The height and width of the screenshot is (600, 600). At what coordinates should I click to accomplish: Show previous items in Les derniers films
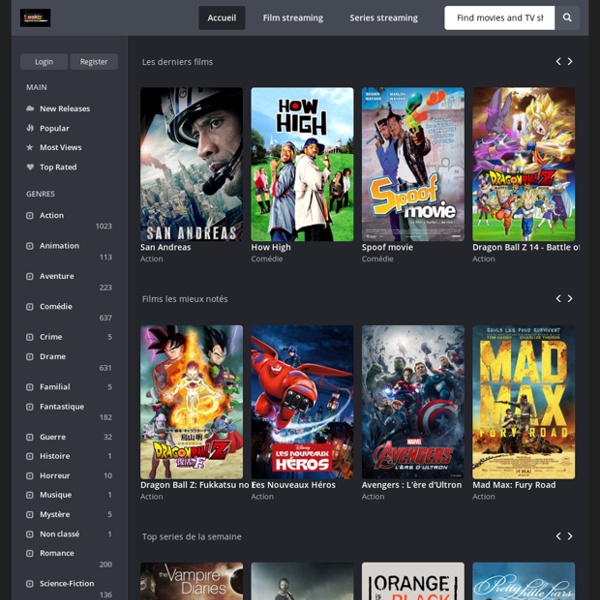coord(558,62)
